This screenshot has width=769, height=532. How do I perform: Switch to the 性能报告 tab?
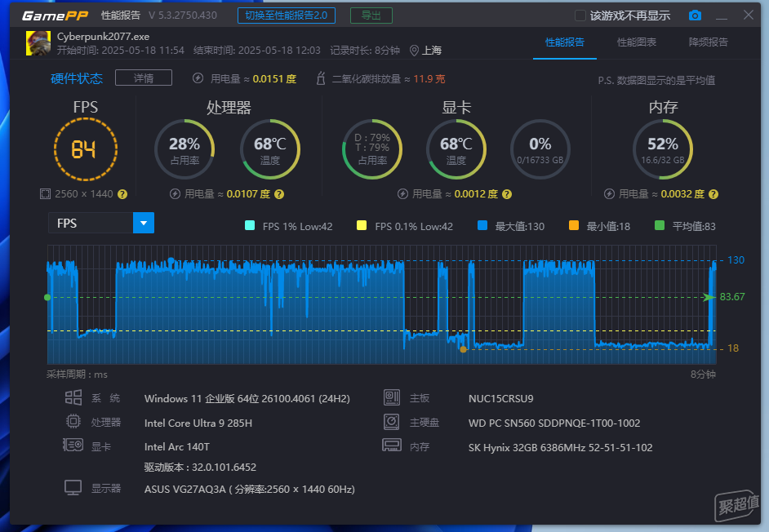[x=565, y=42]
